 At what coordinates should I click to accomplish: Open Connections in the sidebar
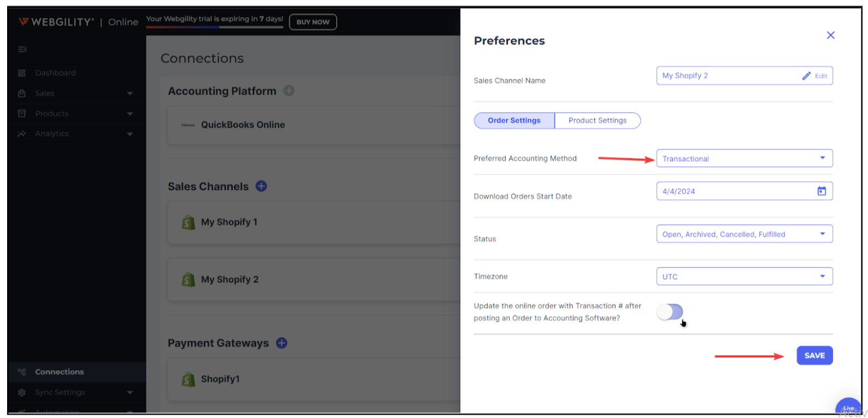pyautogui.click(x=60, y=372)
